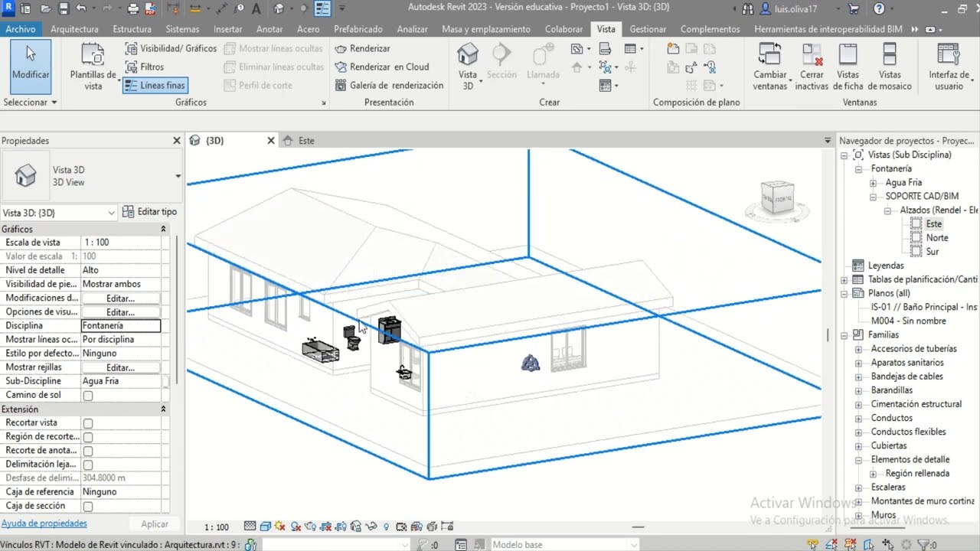980x551 pixels.
Task: Open the Filtros tool
Action: [144, 67]
